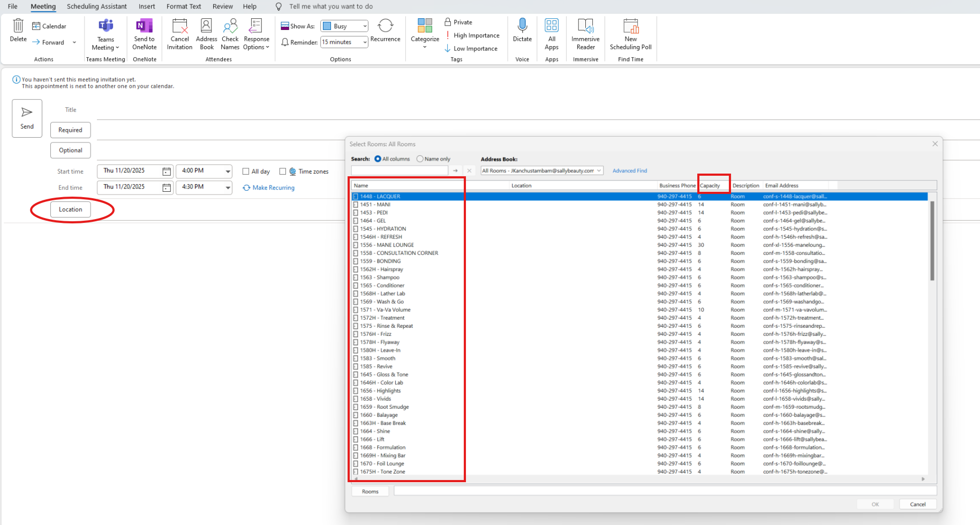Screen dimensions: 980x525
Task: Click the Delete icon in Actions group
Action: pos(18,26)
